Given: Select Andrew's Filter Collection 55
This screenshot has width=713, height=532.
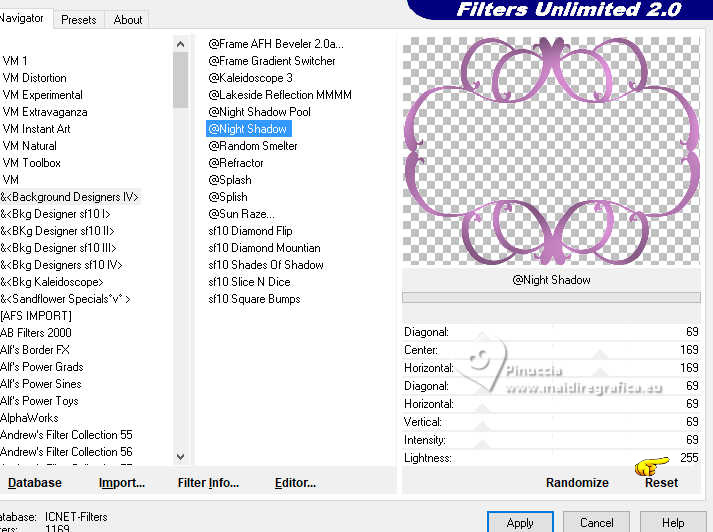Looking at the screenshot, I should click(x=66, y=435).
